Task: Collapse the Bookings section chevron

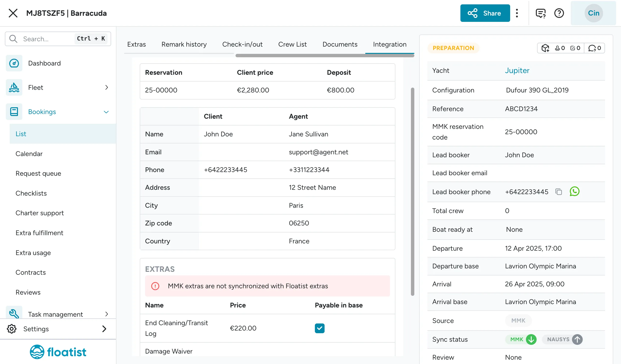Action: (106, 112)
